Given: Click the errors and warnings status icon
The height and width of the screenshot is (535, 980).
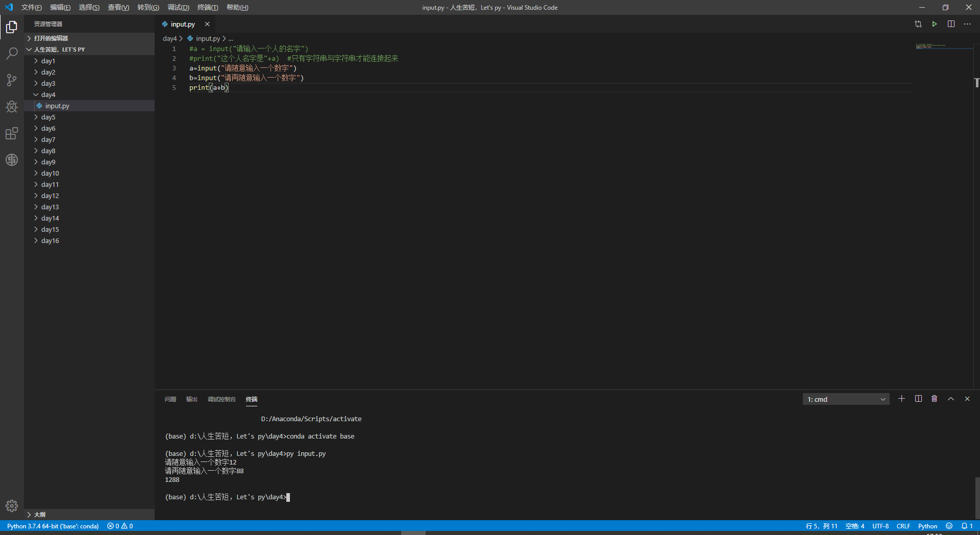Looking at the screenshot, I should point(120,526).
